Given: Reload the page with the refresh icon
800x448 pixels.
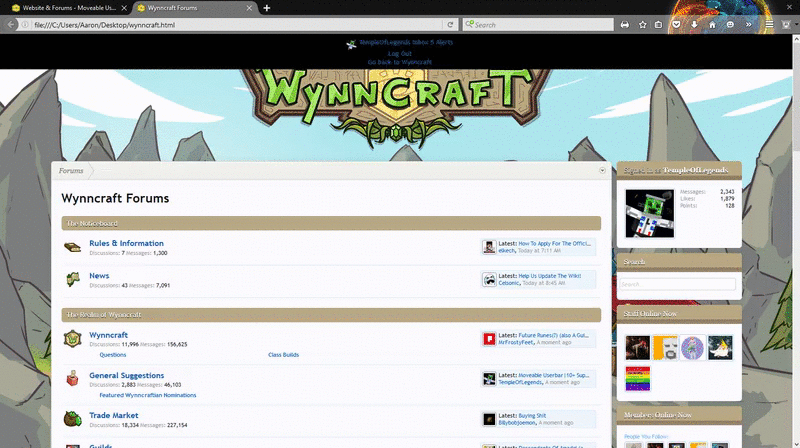Looking at the screenshot, I should tap(450, 24).
